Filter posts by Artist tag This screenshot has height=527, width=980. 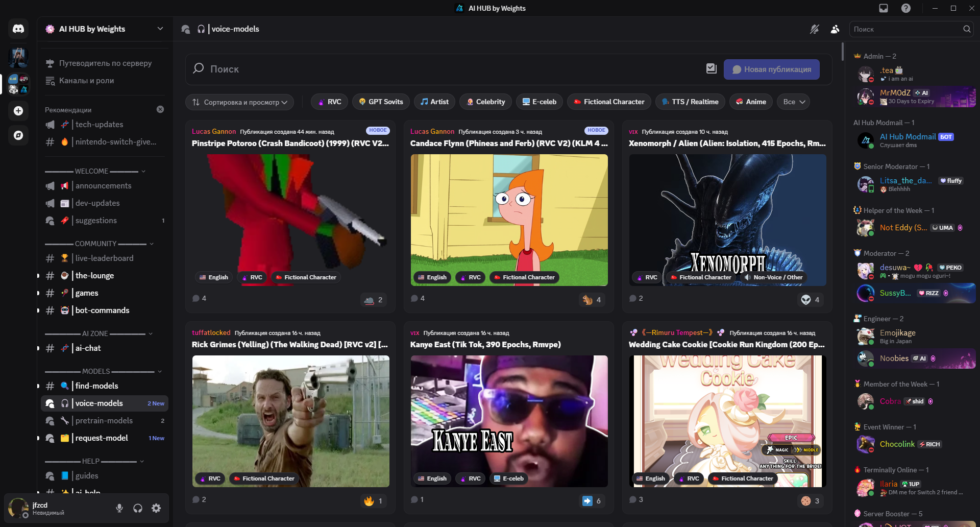[434, 102]
